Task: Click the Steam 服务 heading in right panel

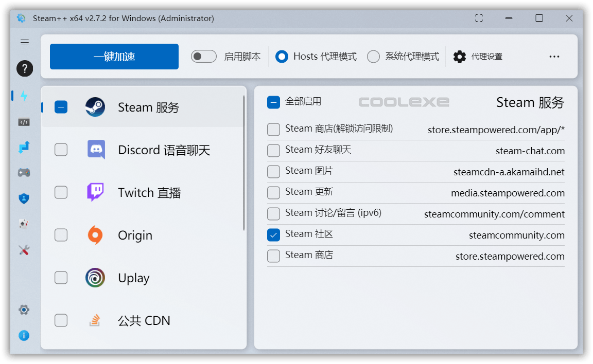Action: click(x=530, y=102)
